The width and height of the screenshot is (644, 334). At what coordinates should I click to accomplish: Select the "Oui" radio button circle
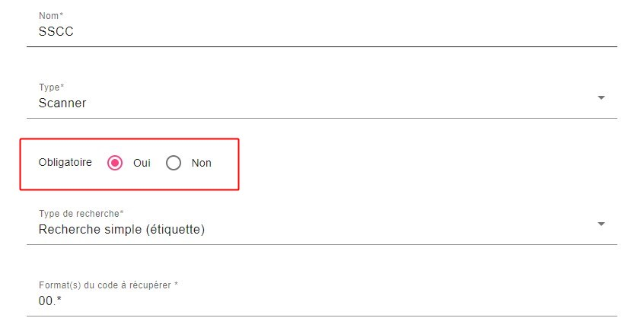click(115, 163)
